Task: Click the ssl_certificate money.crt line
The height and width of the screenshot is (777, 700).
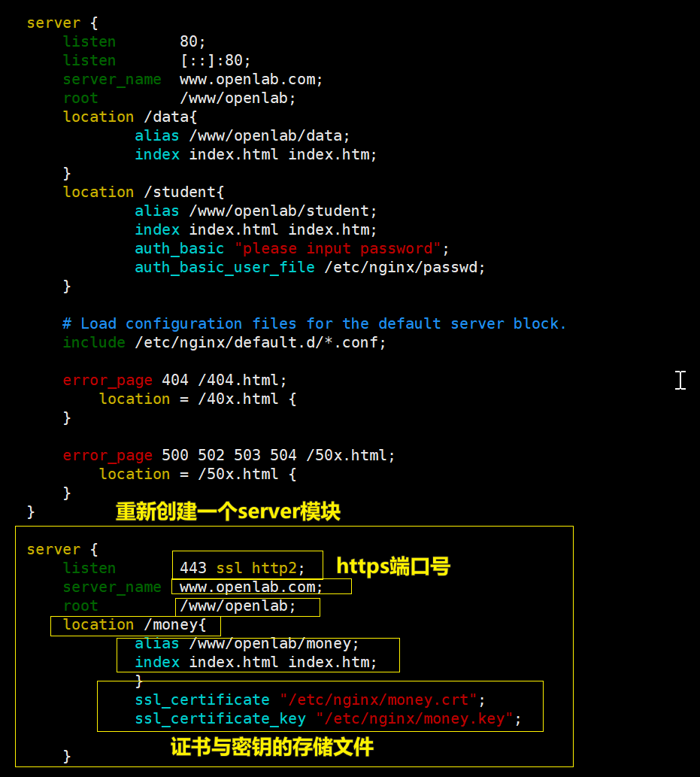Action: tap(308, 700)
